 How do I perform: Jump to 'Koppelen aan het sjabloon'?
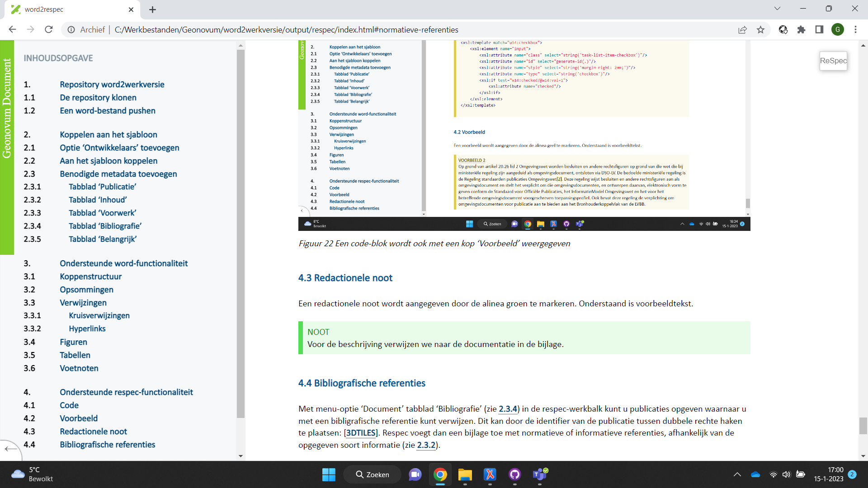pyautogui.click(x=108, y=135)
